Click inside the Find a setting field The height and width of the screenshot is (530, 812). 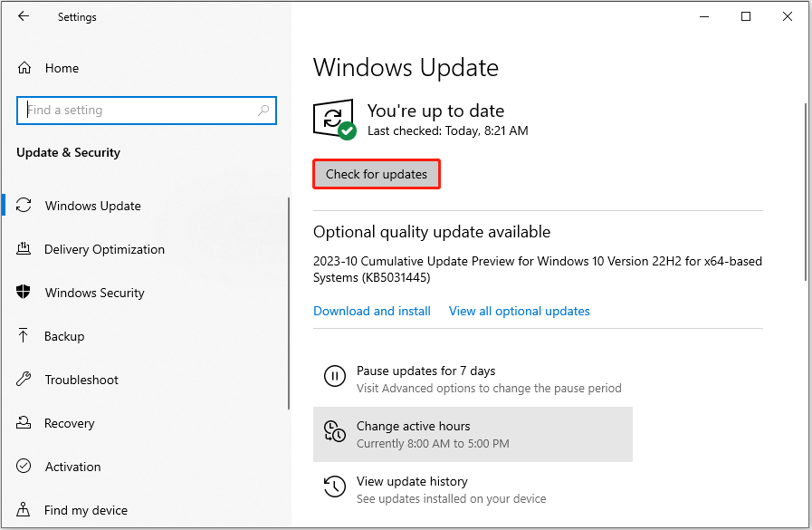click(x=136, y=111)
